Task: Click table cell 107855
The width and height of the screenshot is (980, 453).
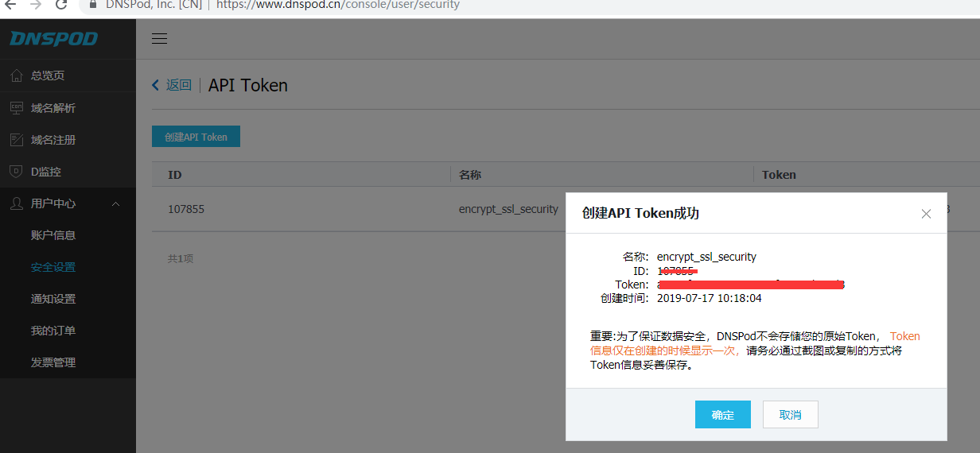Action: click(x=186, y=209)
